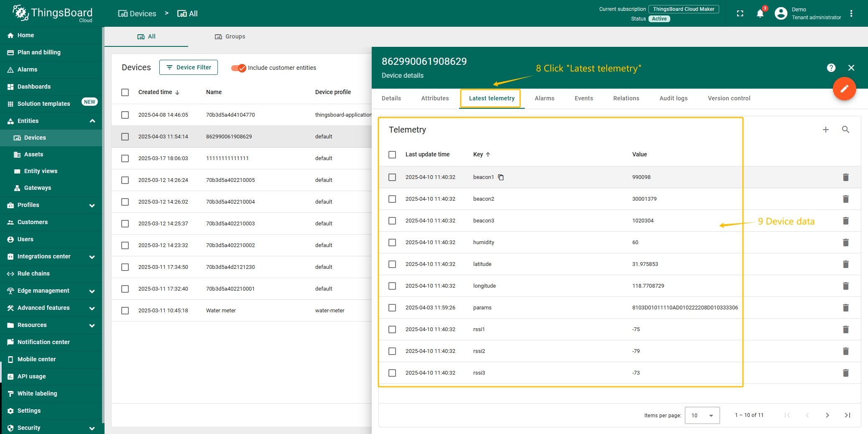Screen dimensions: 868x434
Task: Go to next telemetry page arrow
Action: pos(827,415)
